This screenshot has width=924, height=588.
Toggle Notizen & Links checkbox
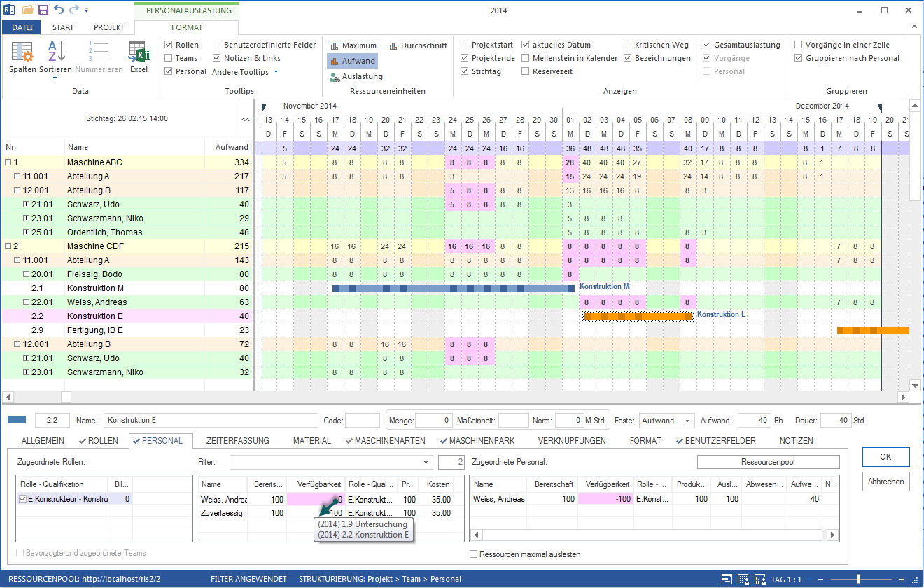tap(217, 58)
